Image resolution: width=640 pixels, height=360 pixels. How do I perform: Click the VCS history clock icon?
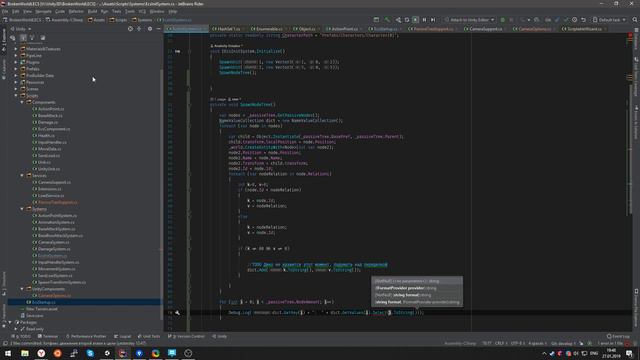pyautogui.click(x=574, y=20)
